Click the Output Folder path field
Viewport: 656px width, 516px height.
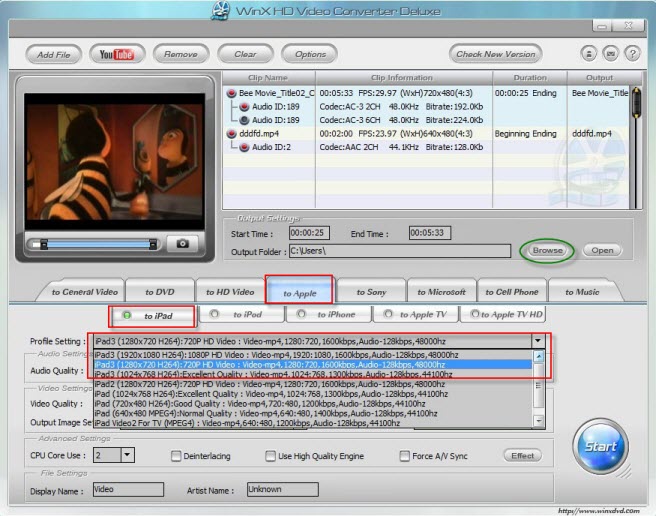tap(400, 251)
